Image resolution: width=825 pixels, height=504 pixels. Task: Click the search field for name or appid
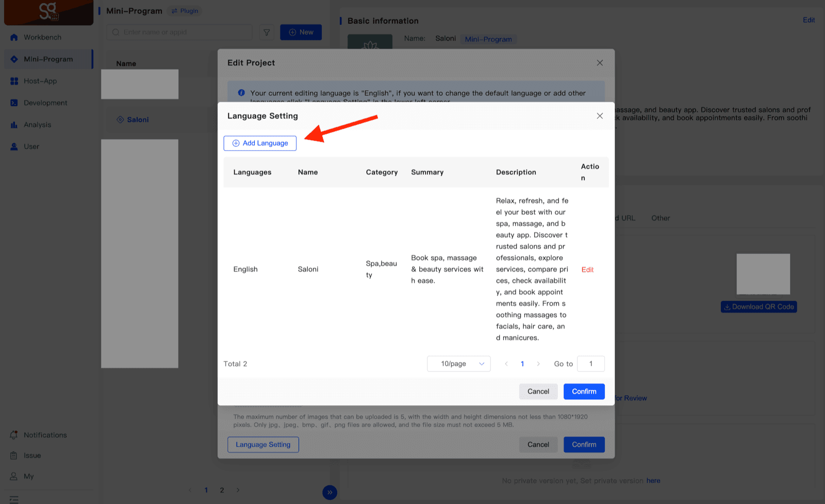[179, 32]
